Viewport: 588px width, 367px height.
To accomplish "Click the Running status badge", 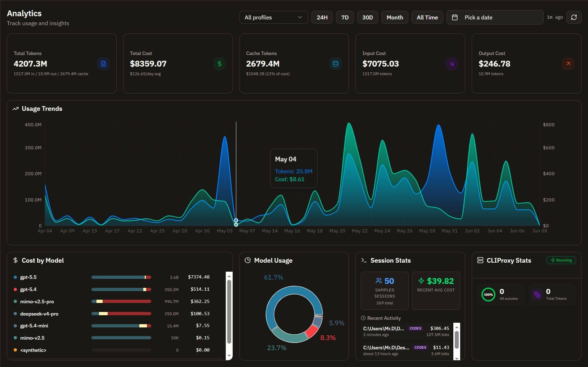I will [561, 260].
